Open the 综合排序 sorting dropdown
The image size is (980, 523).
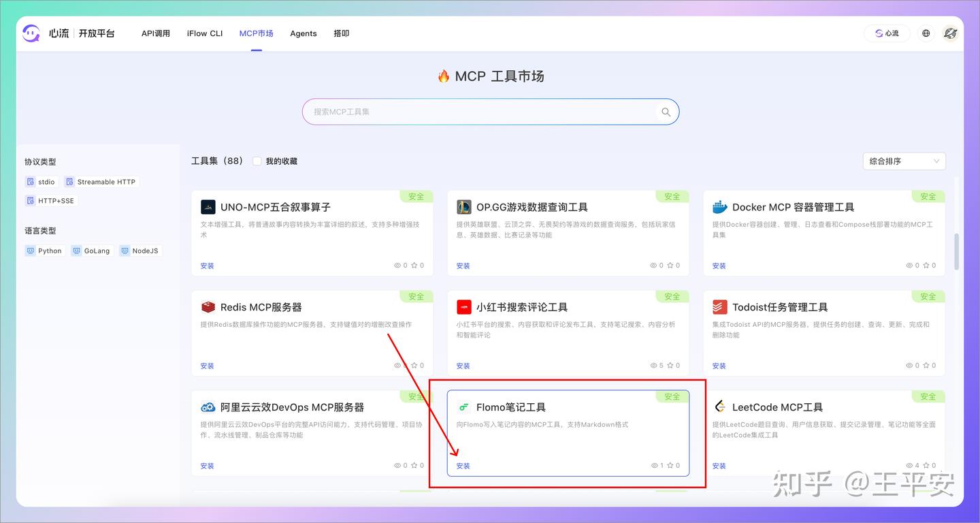[x=904, y=161]
